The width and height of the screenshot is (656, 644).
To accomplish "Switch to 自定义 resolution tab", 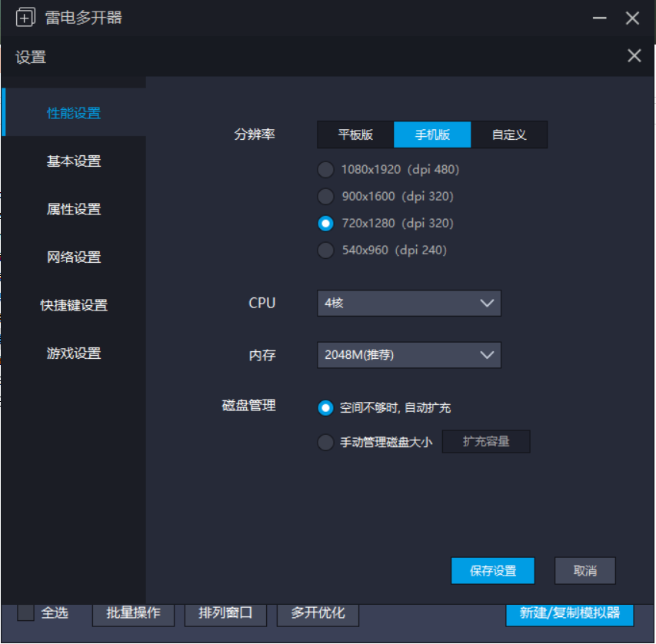I will click(x=509, y=134).
